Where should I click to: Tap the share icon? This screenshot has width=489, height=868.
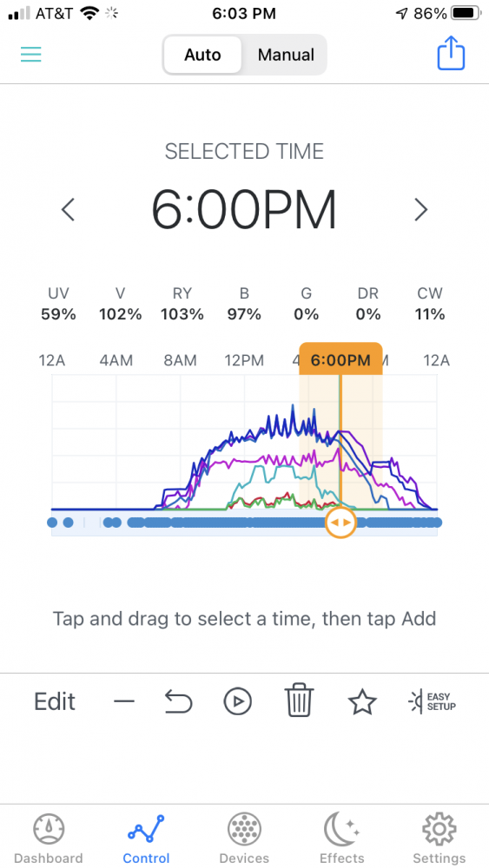pos(451,53)
